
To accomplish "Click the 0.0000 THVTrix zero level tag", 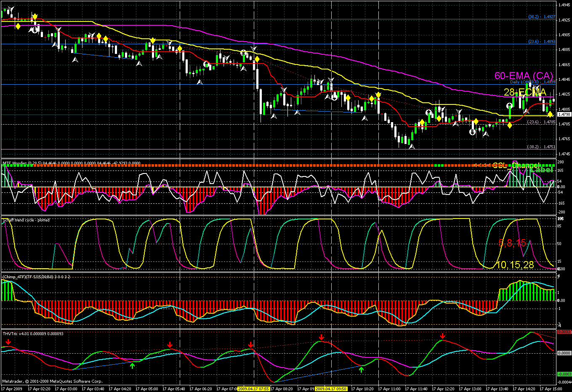I will click(x=564, y=353).
